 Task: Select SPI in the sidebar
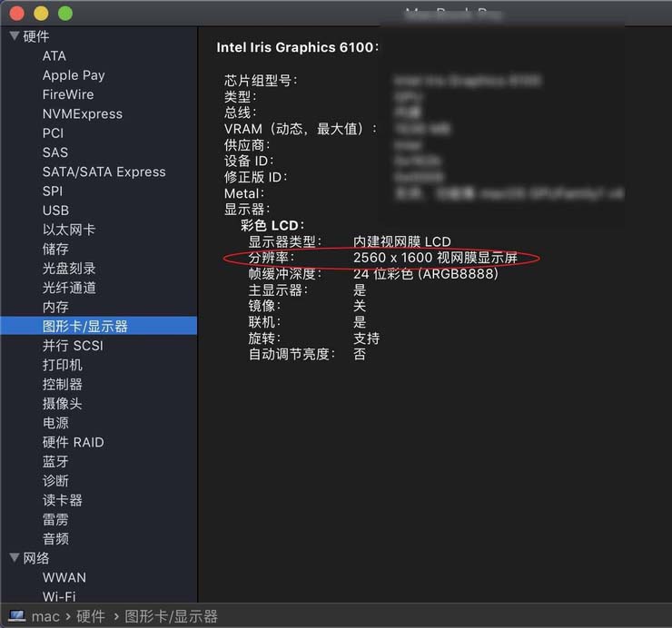(x=53, y=191)
